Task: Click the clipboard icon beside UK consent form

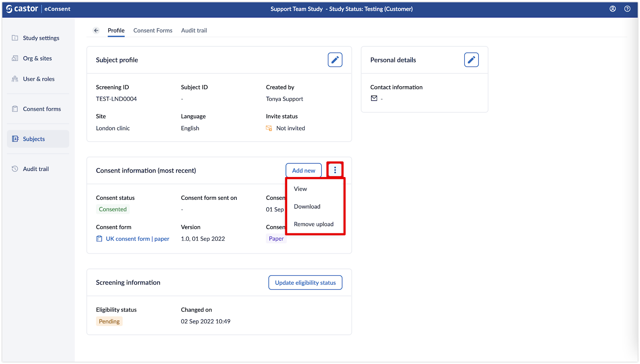Action: (x=99, y=239)
